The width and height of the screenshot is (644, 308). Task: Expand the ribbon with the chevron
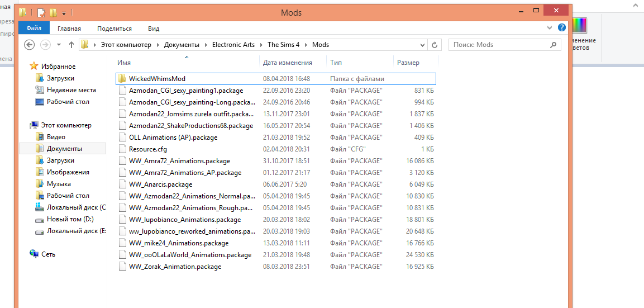pyautogui.click(x=550, y=28)
